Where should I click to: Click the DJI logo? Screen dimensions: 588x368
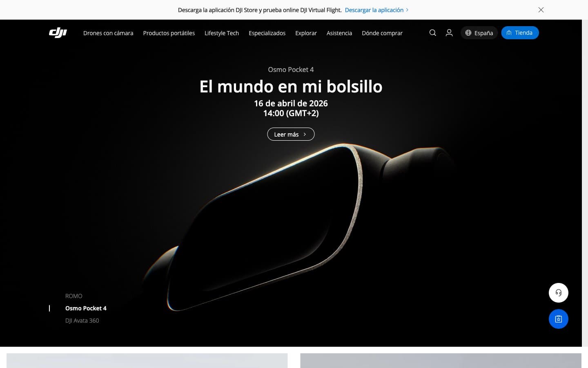[58, 33]
